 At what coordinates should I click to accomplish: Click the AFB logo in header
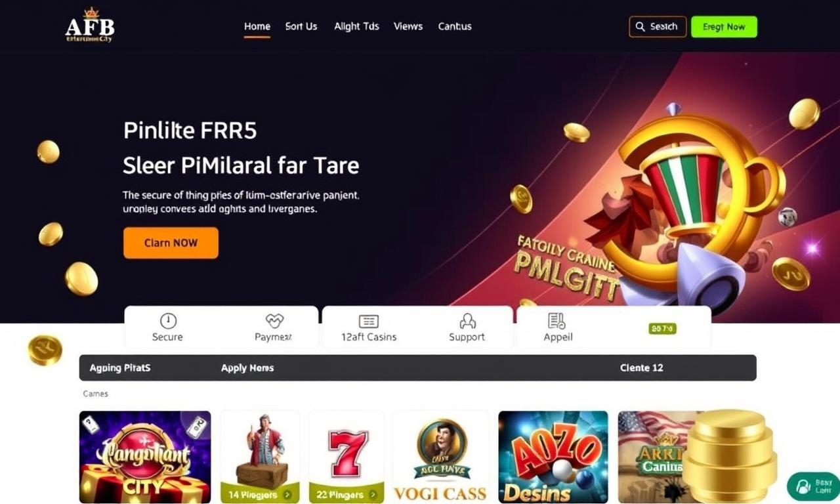click(x=90, y=26)
